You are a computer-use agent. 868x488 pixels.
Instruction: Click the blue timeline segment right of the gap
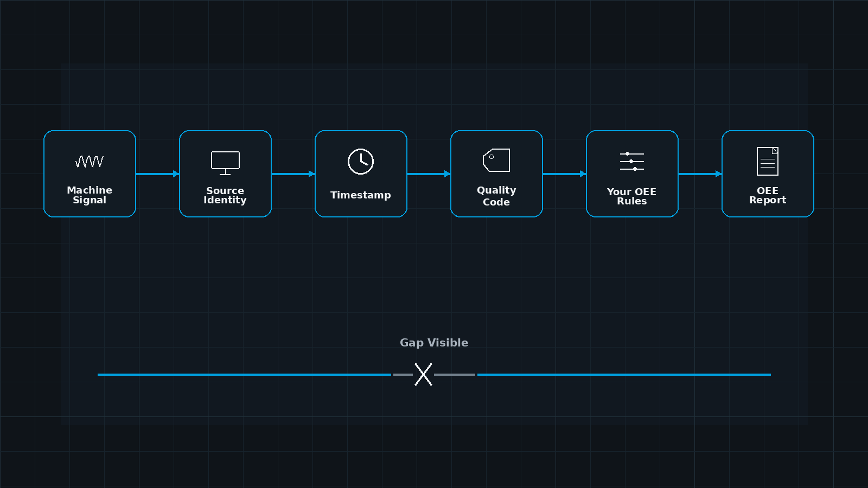[x=624, y=375]
